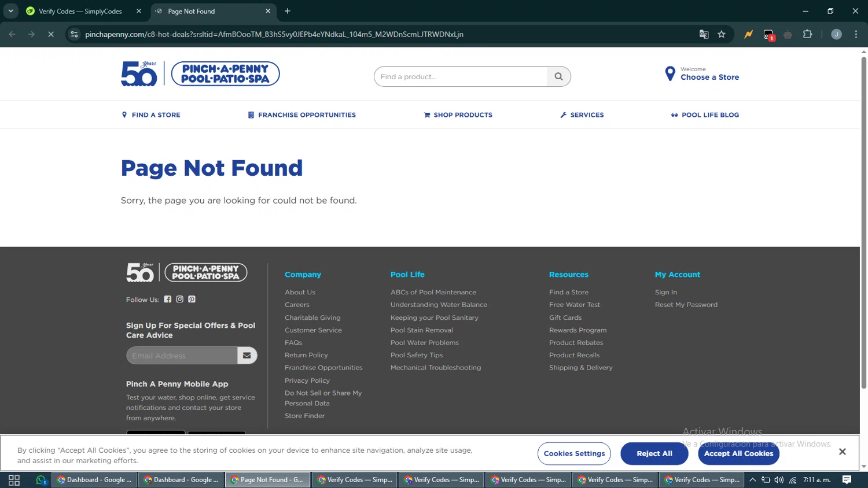Show hidden system tray icons
This screenshot has height=488, width=868.
(753, 480)
